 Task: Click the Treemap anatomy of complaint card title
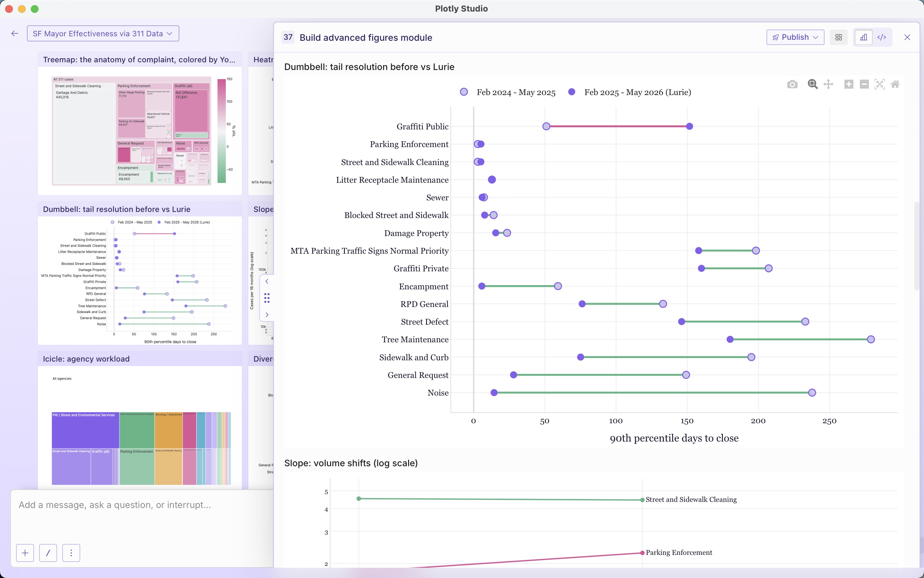pos(139,60)
